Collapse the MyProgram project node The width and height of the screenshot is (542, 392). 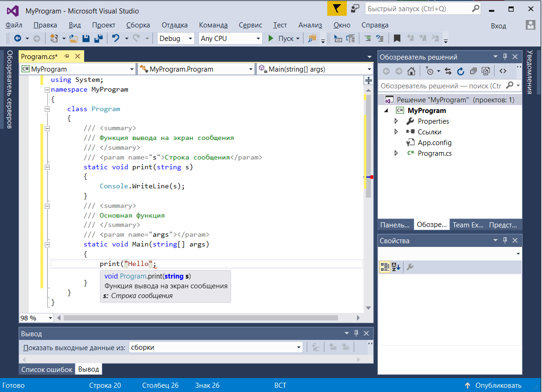click(386, 111)
